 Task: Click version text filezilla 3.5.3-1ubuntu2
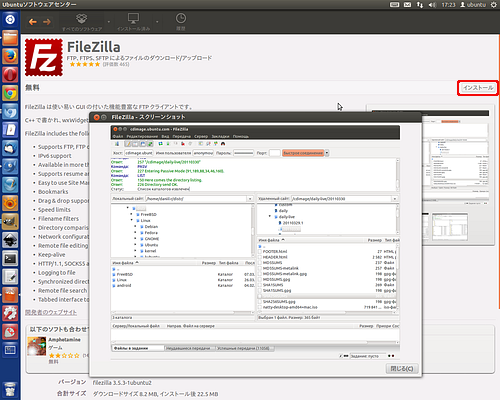tap(122, 383)
